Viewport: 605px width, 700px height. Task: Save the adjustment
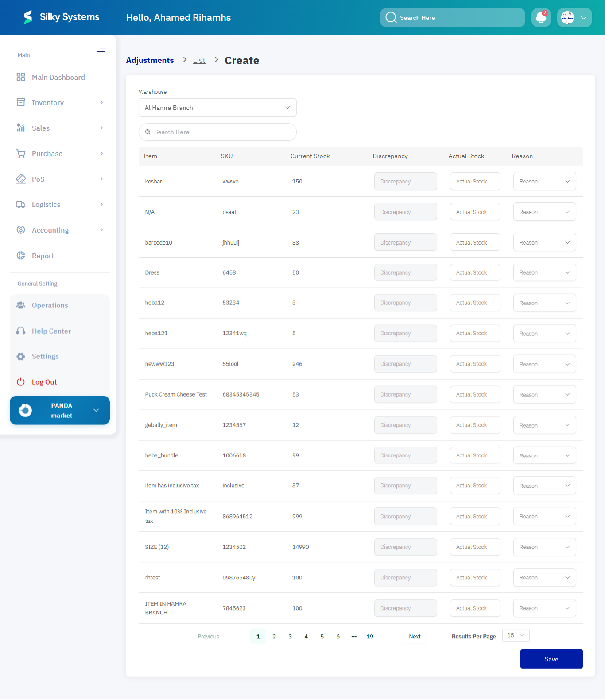[551, 659]
